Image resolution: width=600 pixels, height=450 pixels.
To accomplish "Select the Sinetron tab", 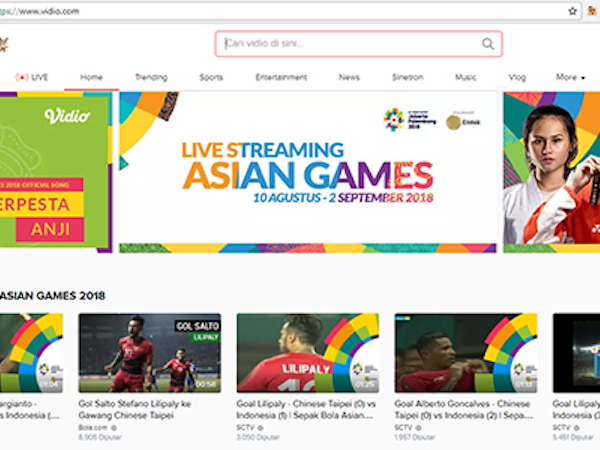I will pyautogui.click(x=408, y=77).
